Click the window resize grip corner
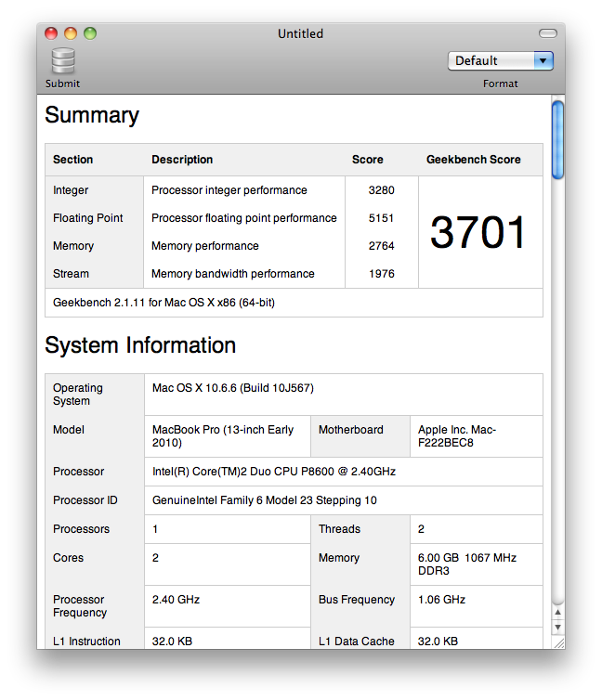Viewport: 602px width, 700px height. [x=558, y=642]
